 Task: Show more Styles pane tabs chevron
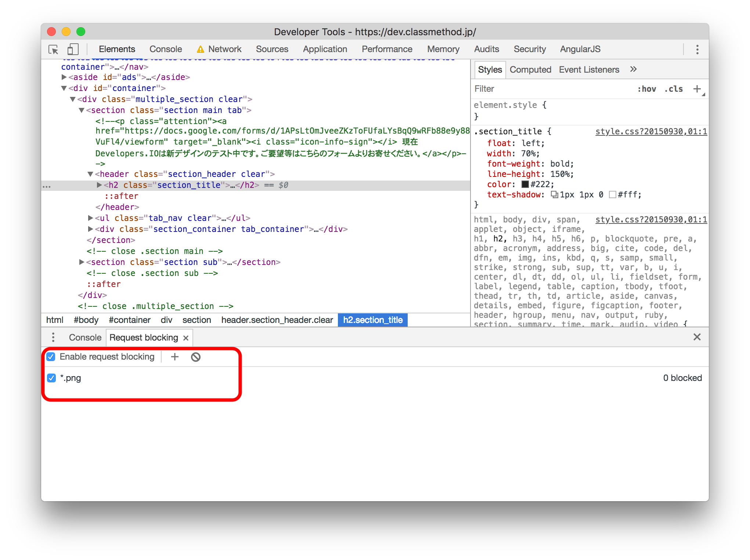pos(633,69)
